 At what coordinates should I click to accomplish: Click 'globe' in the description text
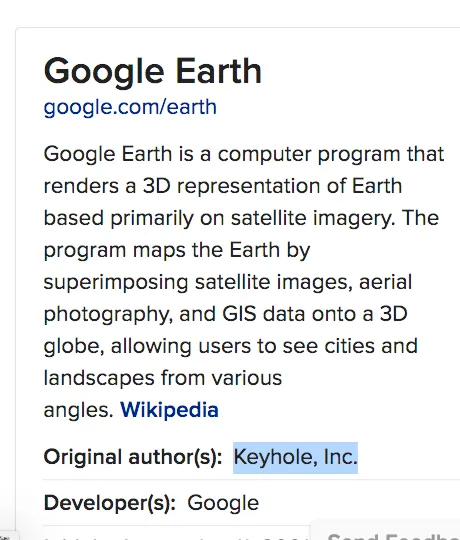pos(74,346)
